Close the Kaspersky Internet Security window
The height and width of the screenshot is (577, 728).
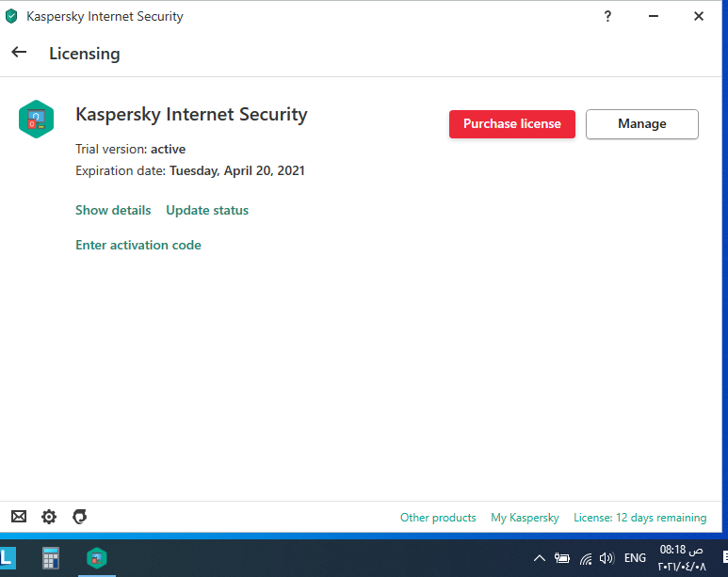tap(698, 16)
